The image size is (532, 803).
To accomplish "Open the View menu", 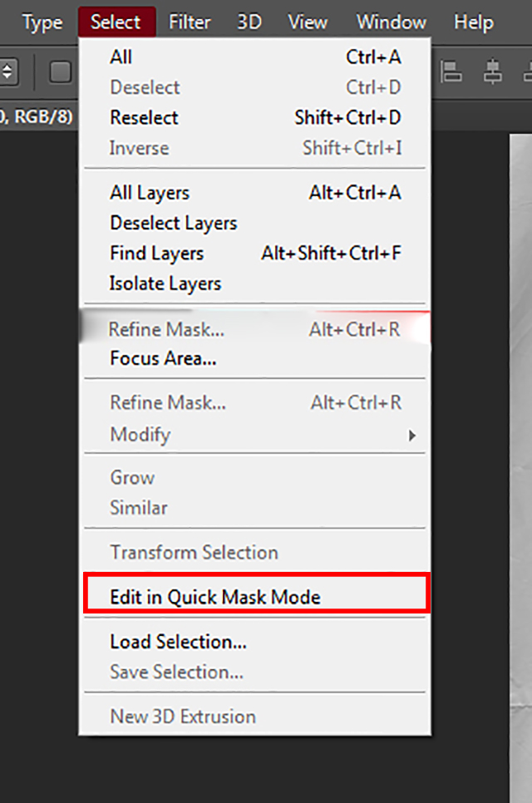I will pos(308,22).
